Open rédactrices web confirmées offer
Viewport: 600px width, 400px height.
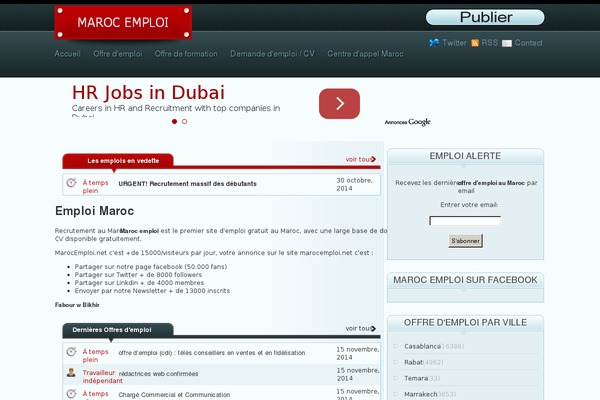[158, 374]
